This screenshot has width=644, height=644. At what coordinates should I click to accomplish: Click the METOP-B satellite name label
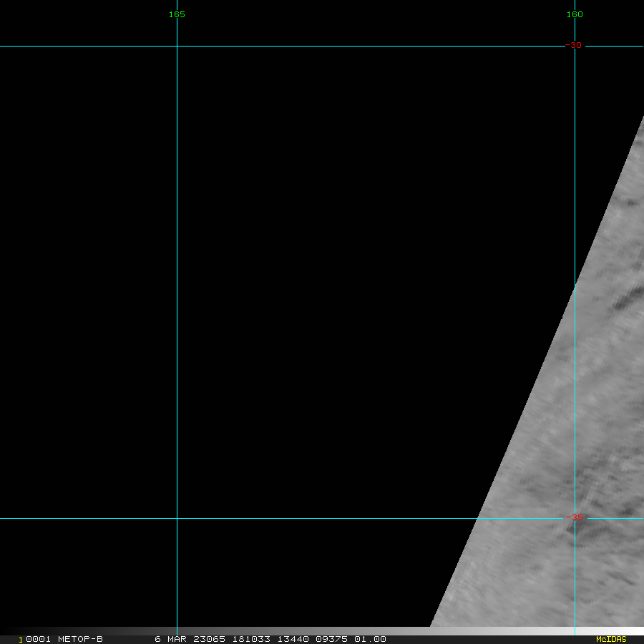(x=80, y=639)
